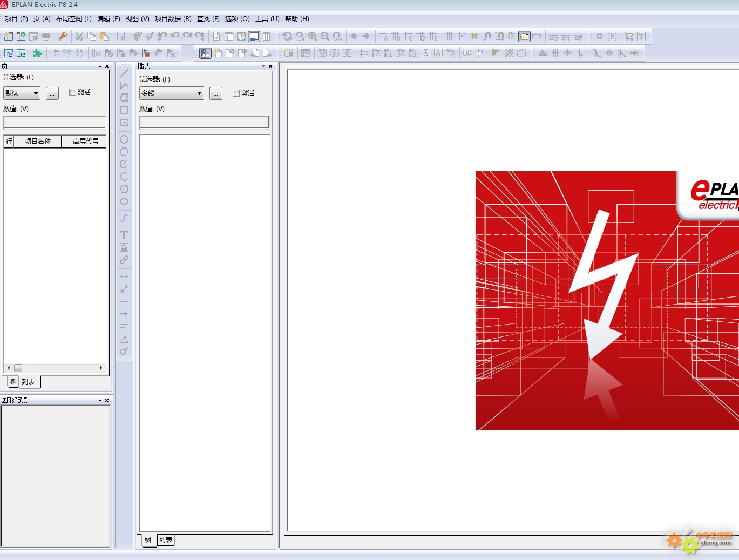Click the 数值 input field in 插头 panel
The image size is (739, 560).
pyautogui.click(x=204, y=123)
